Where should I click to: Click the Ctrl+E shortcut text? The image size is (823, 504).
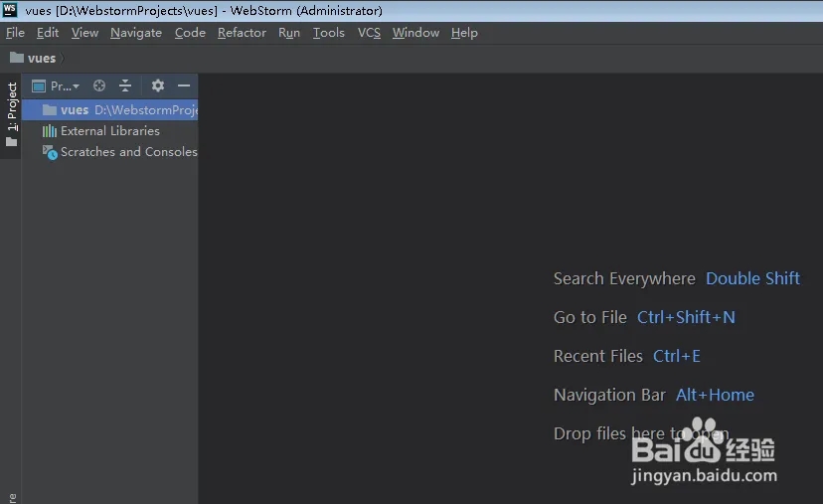pyautogui.click(x=677, y=356)
